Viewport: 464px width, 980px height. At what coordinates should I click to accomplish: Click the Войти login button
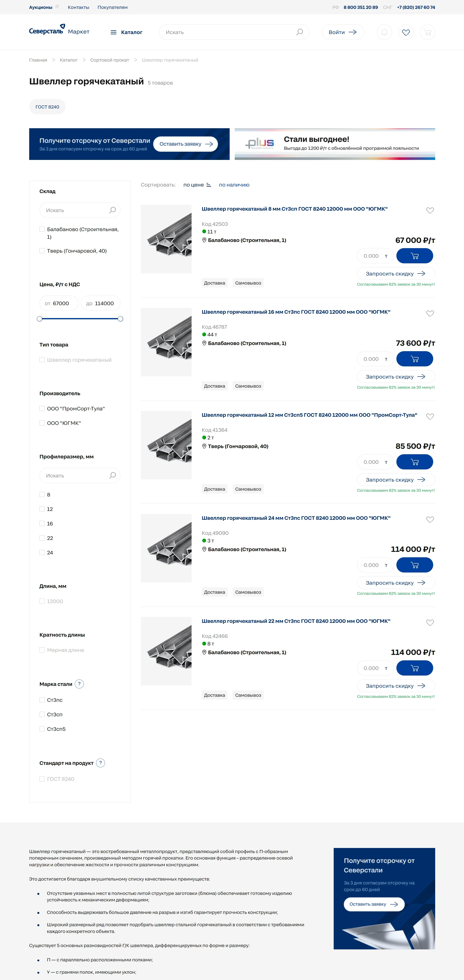343,32
